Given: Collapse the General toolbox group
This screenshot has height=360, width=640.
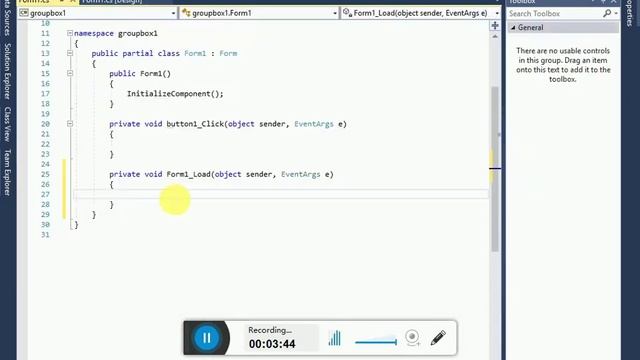Looking at the screenshot, I should tap(513, 28).
